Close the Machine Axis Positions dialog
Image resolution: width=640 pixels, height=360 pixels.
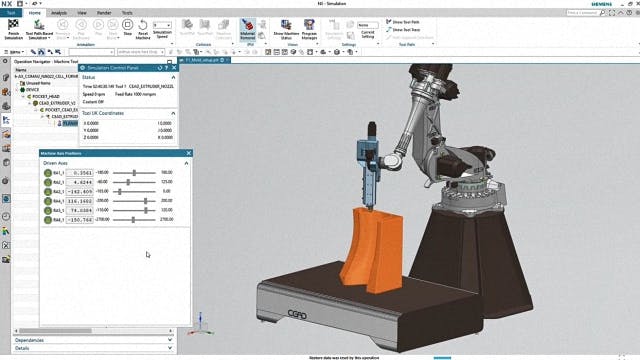click(189, 153)
